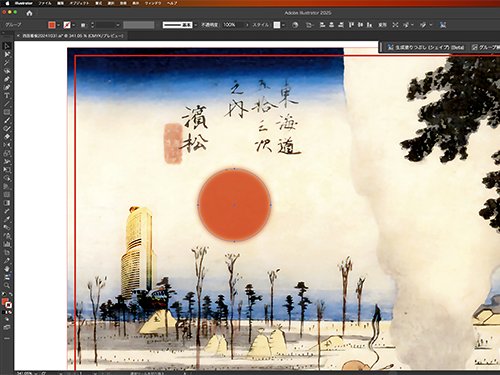Reset to default fill and stroke

[x=4, y=294]
